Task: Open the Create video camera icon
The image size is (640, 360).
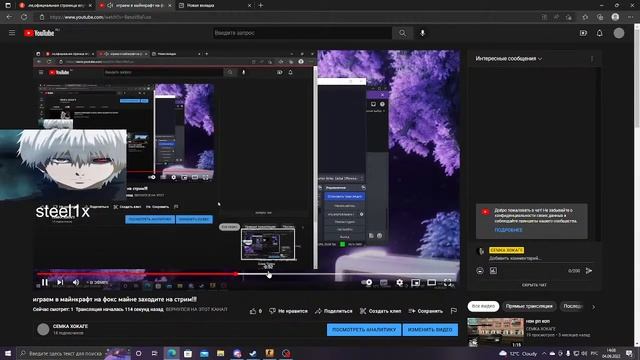Action: [583, 33]
